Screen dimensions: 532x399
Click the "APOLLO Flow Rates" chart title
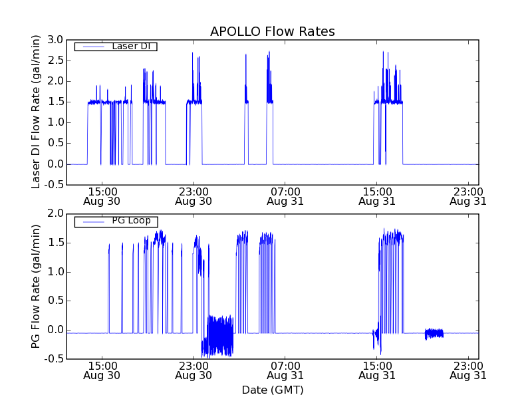273,31
